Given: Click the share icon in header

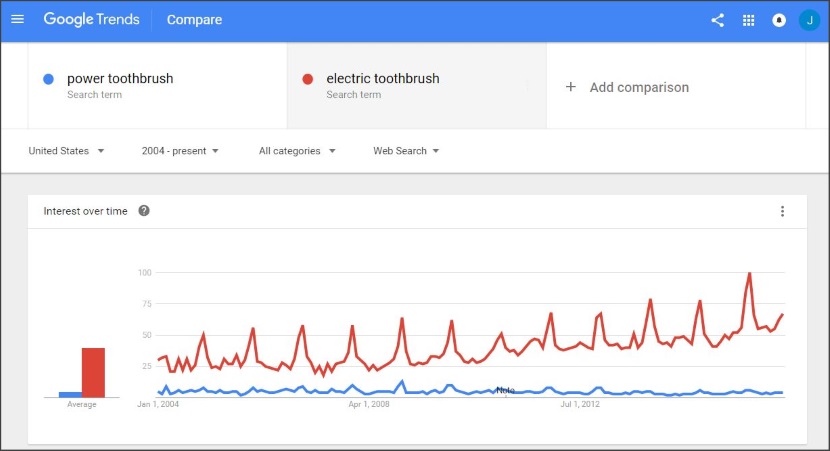Looking at the screenshot, I should click(717, 20).
